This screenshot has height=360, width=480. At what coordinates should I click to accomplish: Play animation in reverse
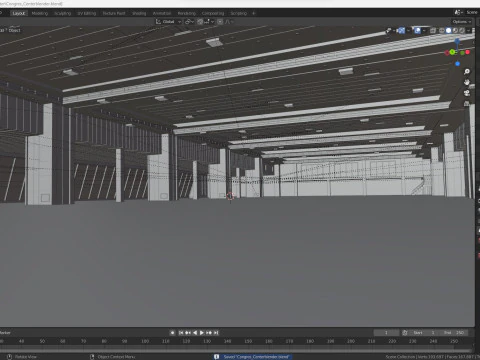point(195,333)
